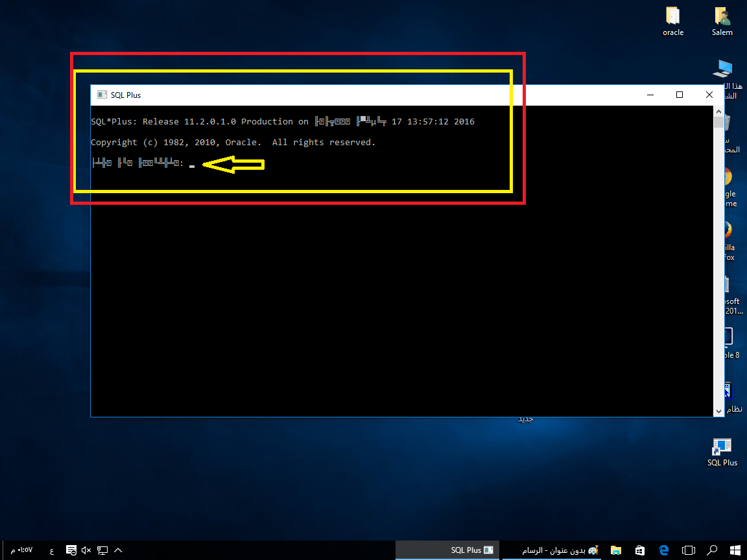Switch to the Paint window in taskbar
Image resolution: width=747 pixels, height=560 pixels.
[x=555, y=550]
